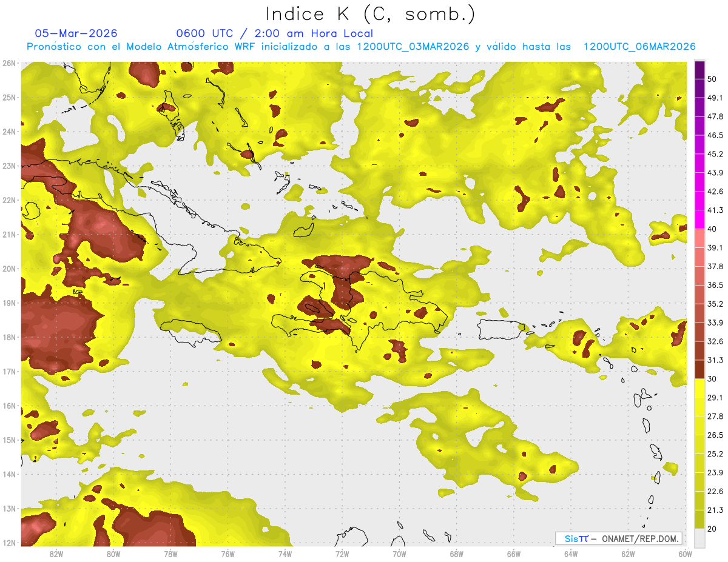This screenshot has width=728, height=562.
Task: Click the colorbar value '50'
Action: [712, 79]
